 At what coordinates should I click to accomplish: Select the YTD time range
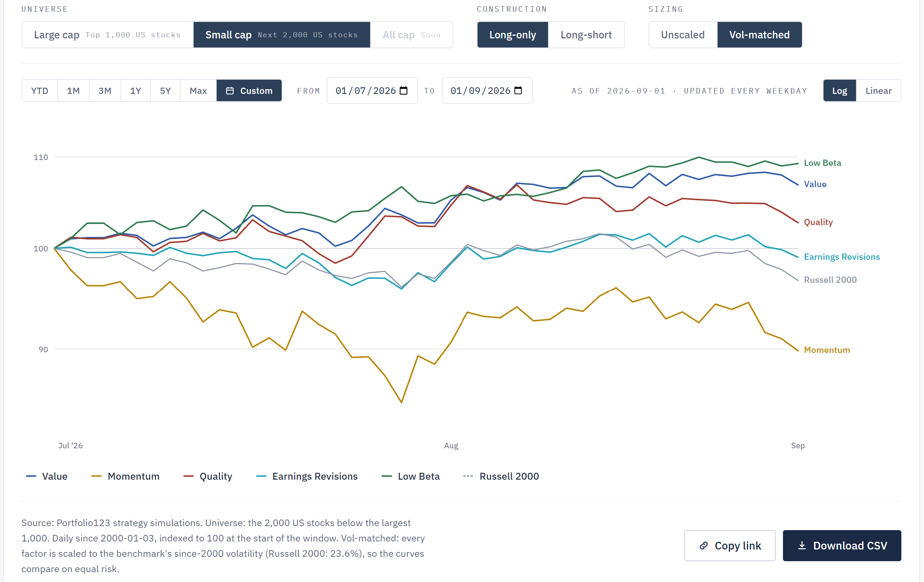click(x=39, y=91)
